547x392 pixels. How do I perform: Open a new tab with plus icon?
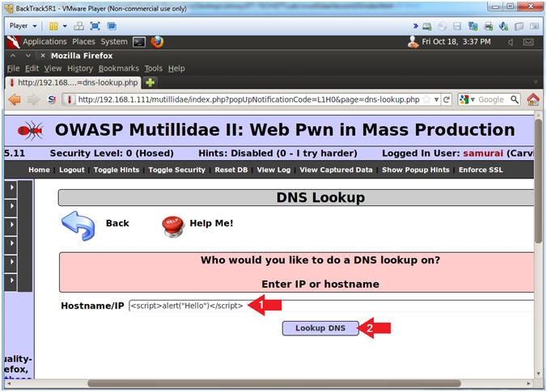(x=151, y=82)
